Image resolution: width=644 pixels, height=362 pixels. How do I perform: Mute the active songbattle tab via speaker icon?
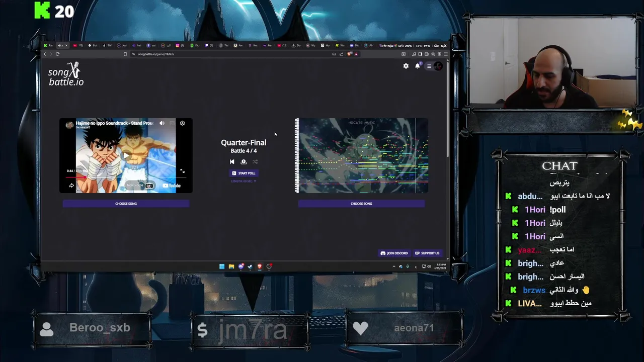pos(59,46)
